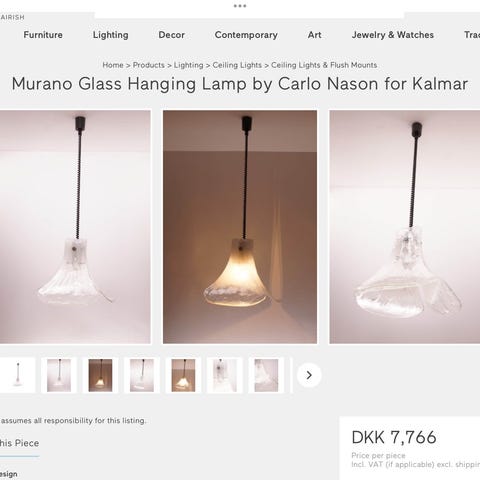Open the Contemporary menu
This screenshot has height=480, width=480.
pos(246,35)
